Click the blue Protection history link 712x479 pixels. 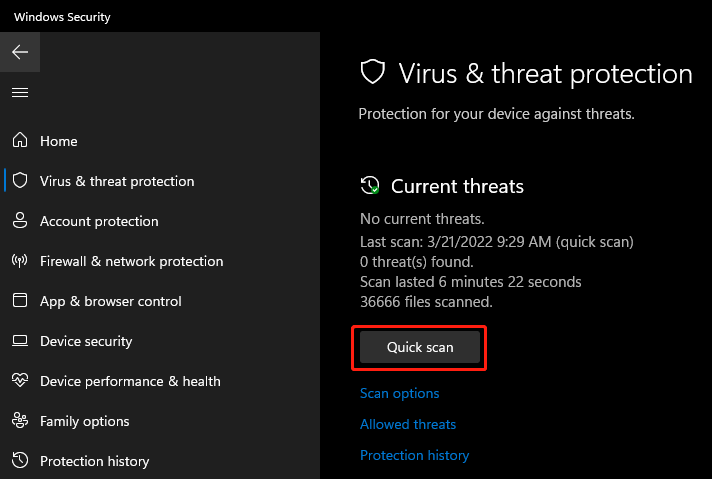pyautogui.click(x=415, y=455)
